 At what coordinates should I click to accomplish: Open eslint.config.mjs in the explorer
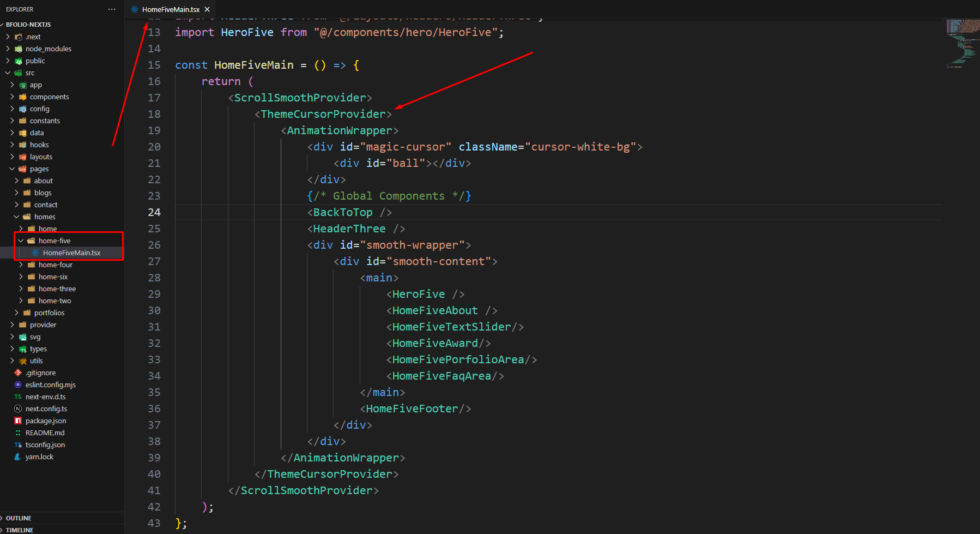(50, 385)
